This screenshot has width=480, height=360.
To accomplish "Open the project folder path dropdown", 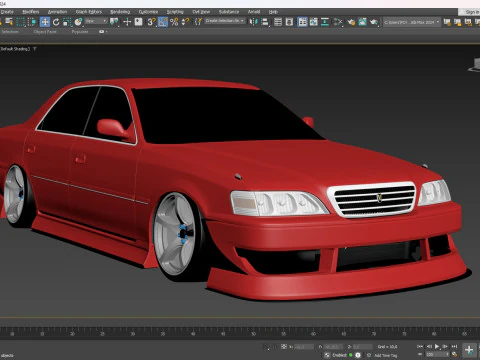I will [412, 22].
